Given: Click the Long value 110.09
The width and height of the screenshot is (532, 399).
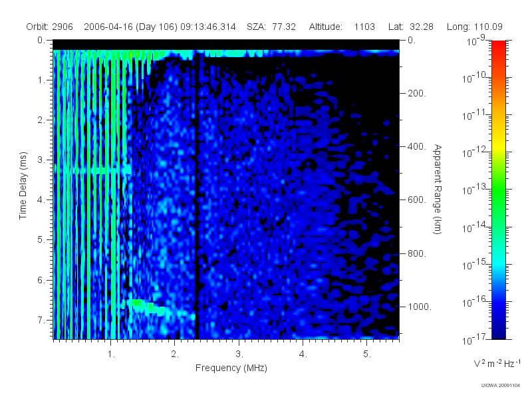Looking at the screenshot, I should (x=488, y=27).
